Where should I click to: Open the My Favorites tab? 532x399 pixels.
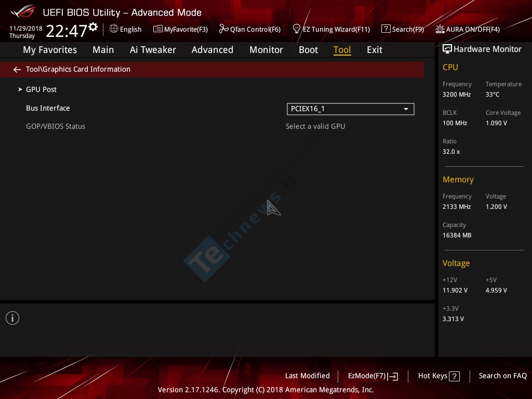(50, 50)
